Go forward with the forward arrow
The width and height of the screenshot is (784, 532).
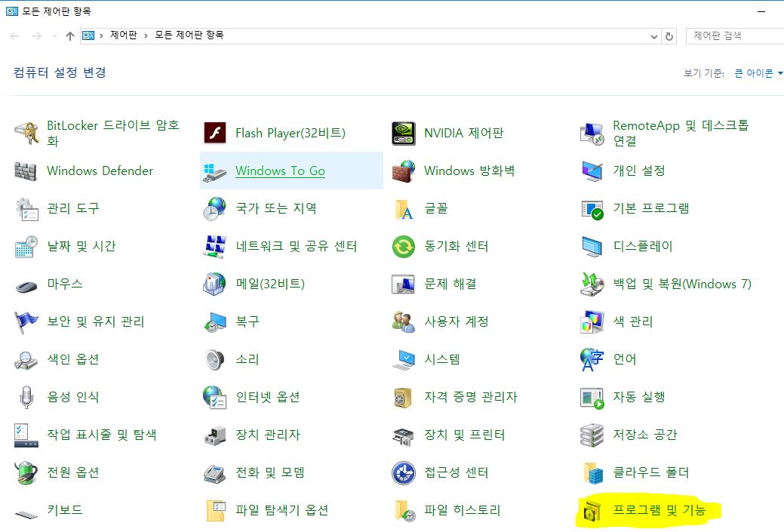click(36, 36)
